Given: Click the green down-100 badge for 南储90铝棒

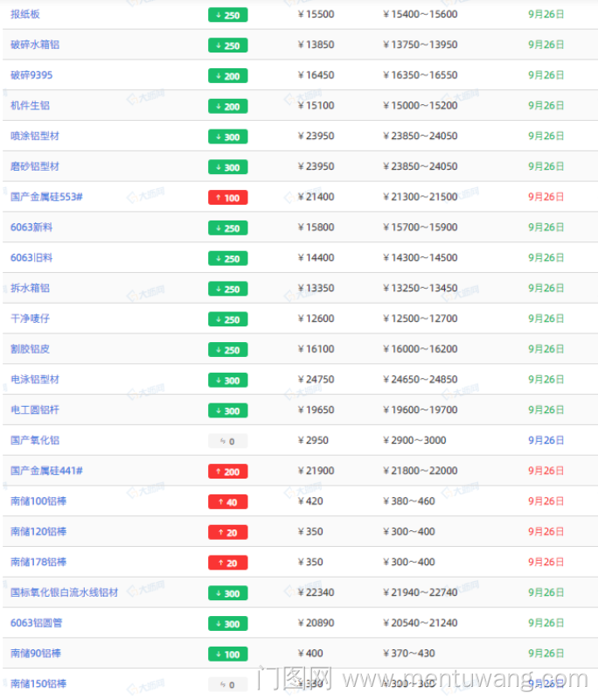Looking at the screenshot, I should [227, 654].
